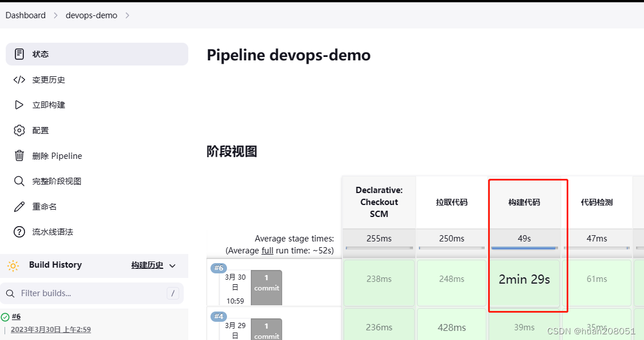Toggle the #6 build badge in stage view
Screen dimensions: 644x340
(x=218, y=268)
